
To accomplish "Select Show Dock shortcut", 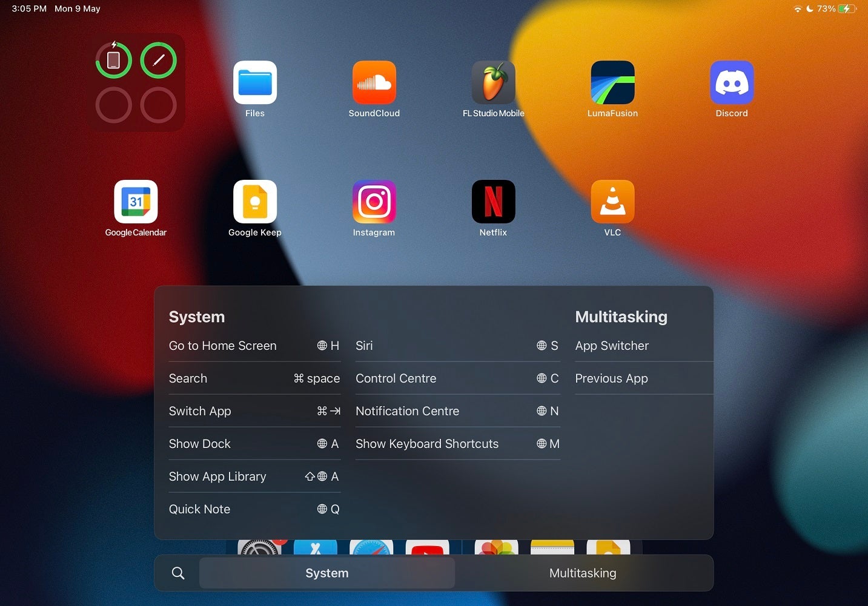I will [x=254, y=444].
